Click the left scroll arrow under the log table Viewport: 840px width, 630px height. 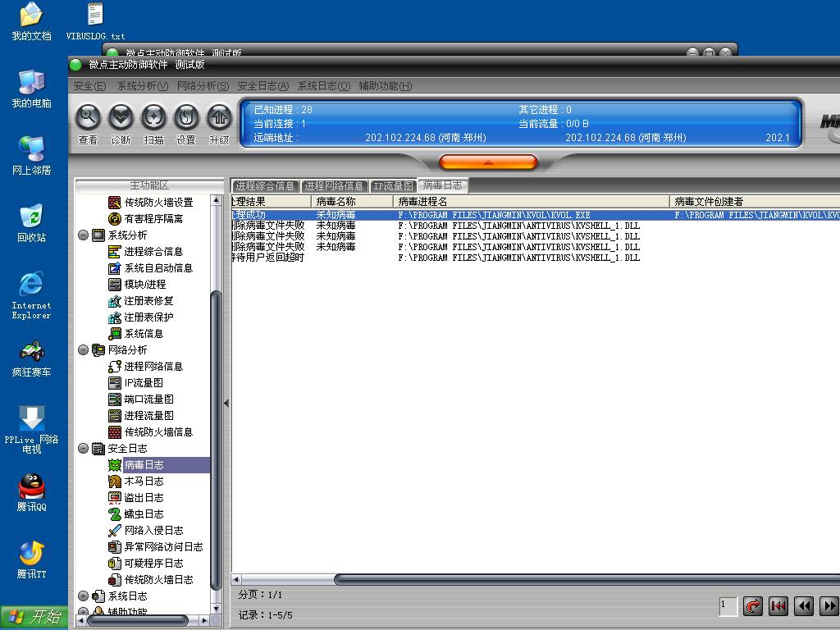(236, 580)
